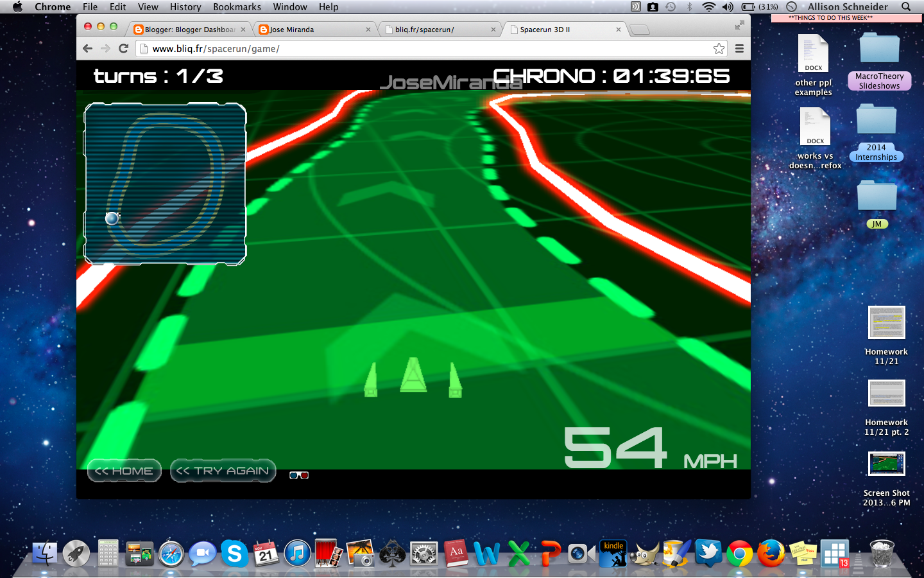Select the MacroTheory Slideshows folder
The image size is (924, 578).
pos(879,61)
